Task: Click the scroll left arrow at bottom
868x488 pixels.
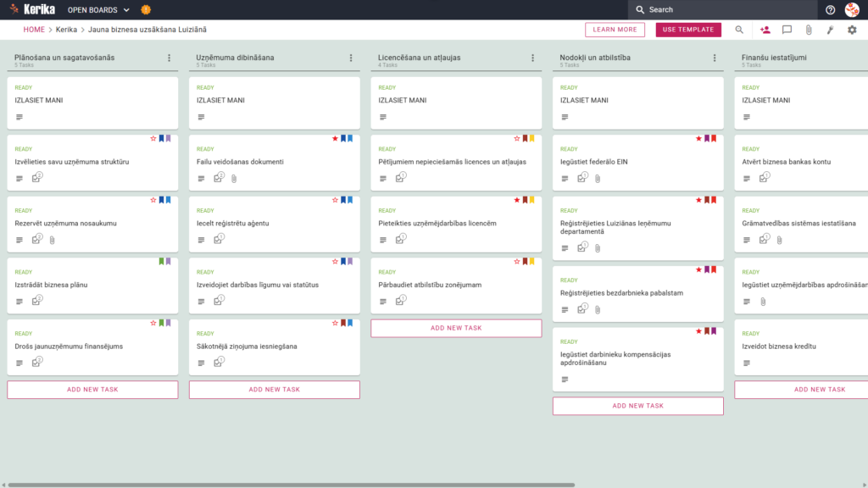Action: (x=3, y=485)
